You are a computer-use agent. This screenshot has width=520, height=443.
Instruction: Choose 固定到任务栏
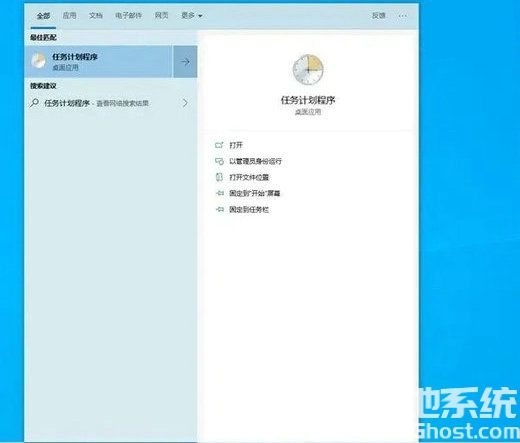pos(249,209)
